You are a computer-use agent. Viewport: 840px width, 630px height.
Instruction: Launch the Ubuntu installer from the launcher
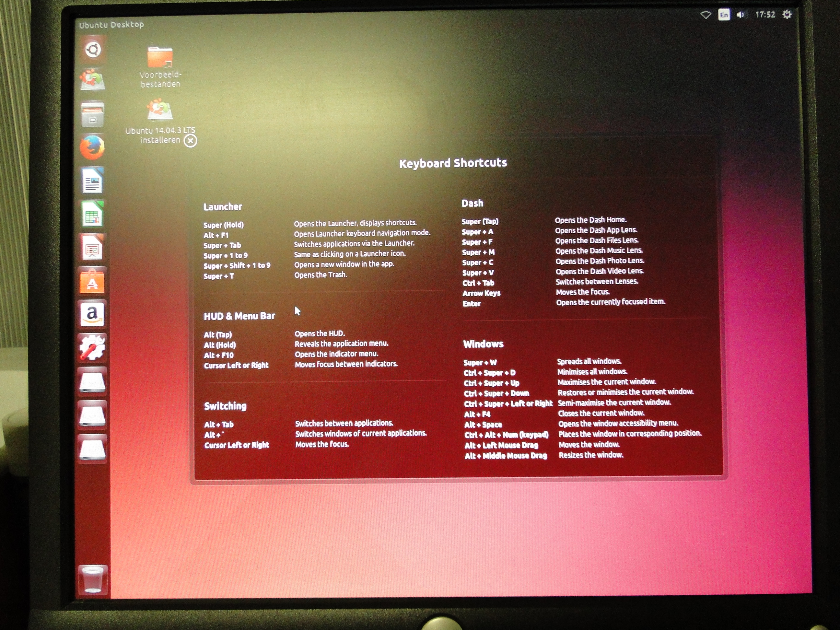pos(92,80)
